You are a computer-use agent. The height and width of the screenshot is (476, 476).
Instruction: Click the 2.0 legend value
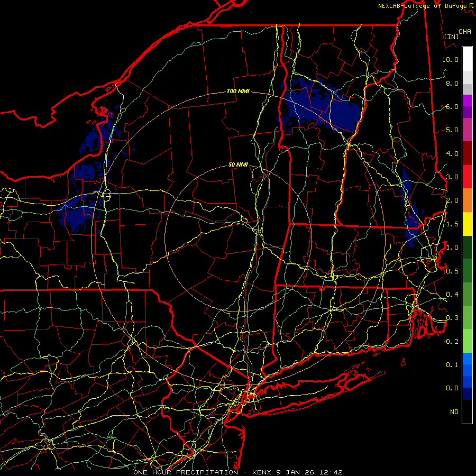tap(452, 200)
